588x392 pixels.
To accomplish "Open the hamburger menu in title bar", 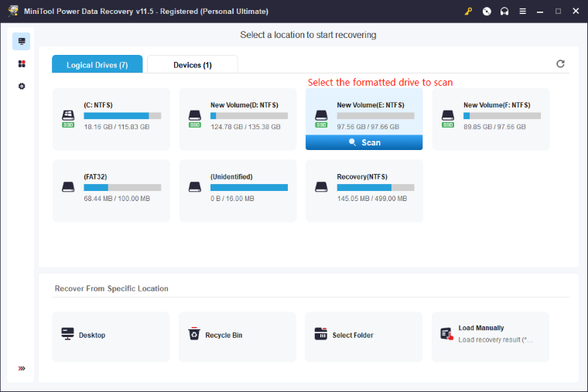I will point(522,12).
